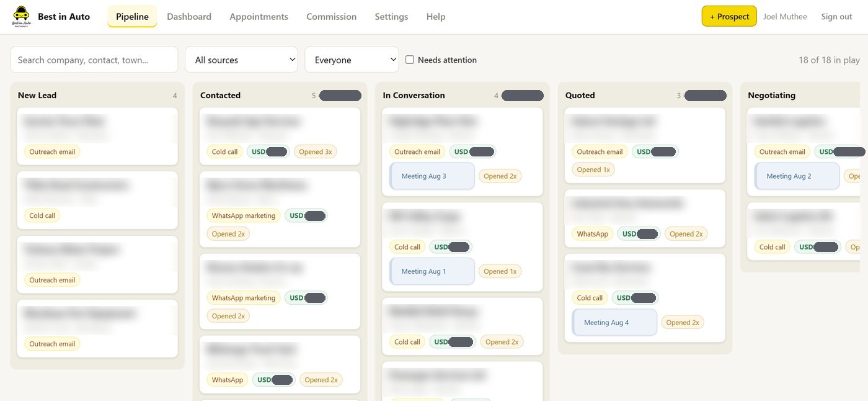
Task: Add a new prospect with + Prospect
Action: point(729,17)
